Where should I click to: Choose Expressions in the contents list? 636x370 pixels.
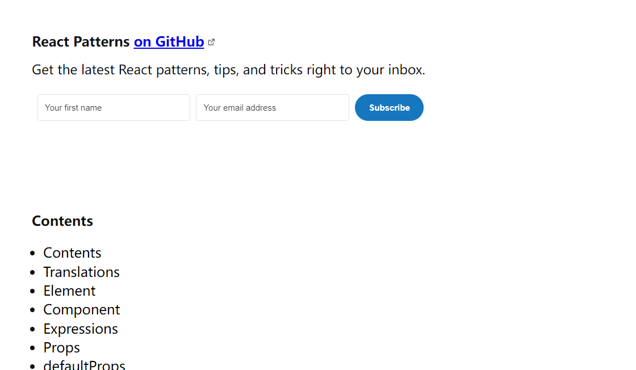(x=81, y=329)
